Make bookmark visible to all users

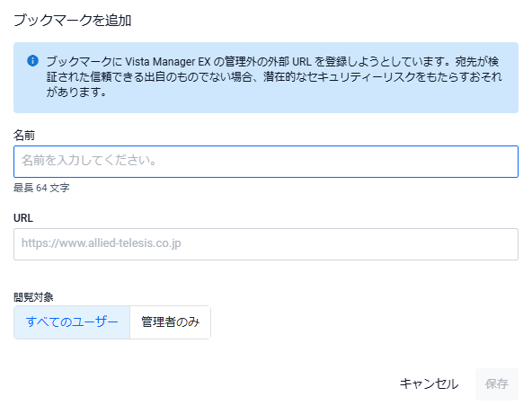pos(72,322)
